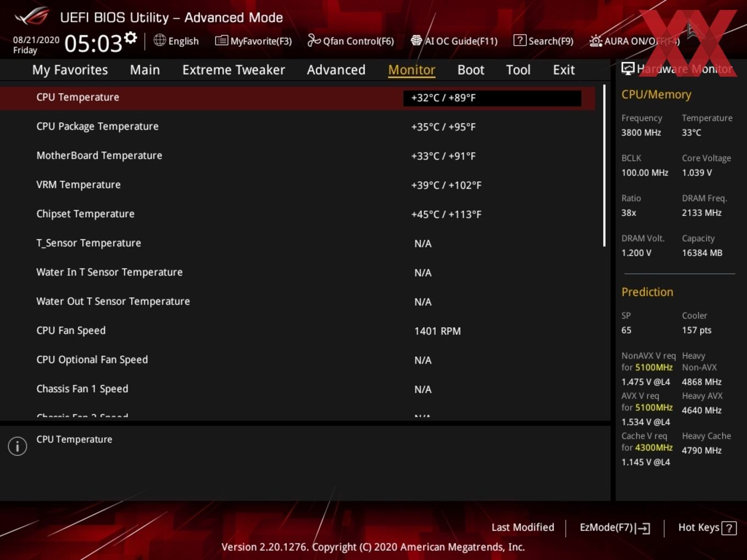Open the Boot tab
Image resolution: width=747 pixels, height=560 pixels.
pos(471,70)
